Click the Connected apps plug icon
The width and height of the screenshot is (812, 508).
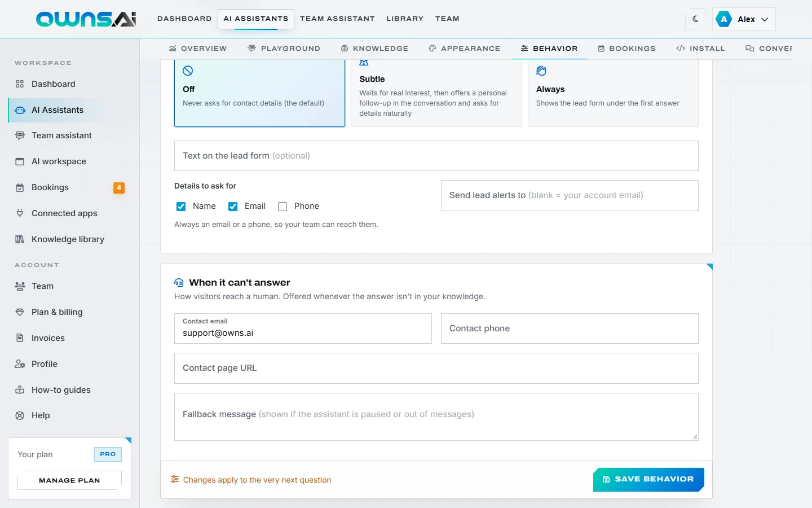tap(20, 213)
